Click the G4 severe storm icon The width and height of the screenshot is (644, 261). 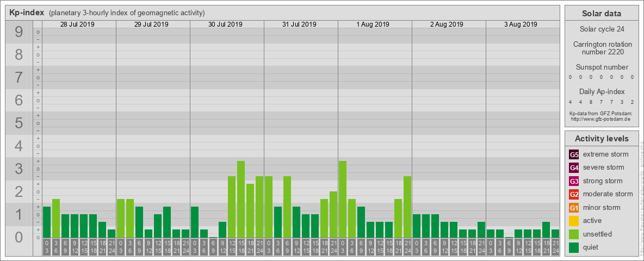574,167
